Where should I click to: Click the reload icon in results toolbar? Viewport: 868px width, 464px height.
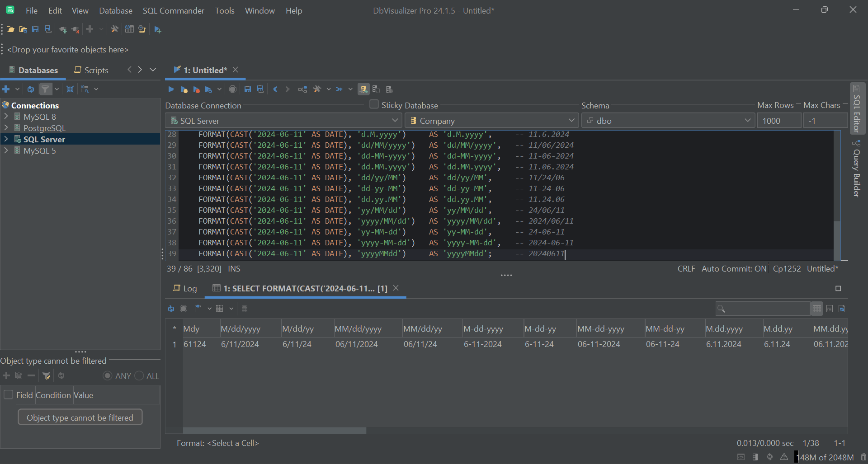171,309
